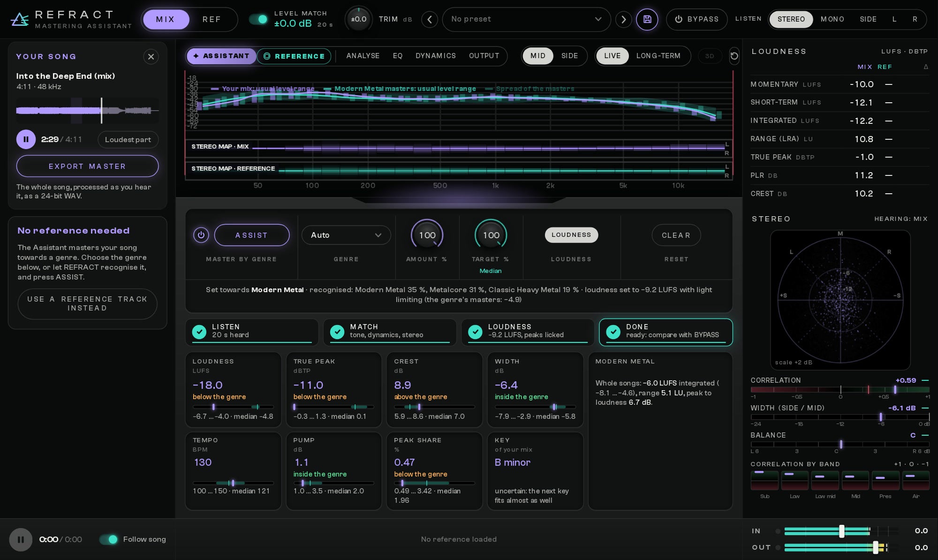This screenshot has height=560, width=938.
Task: Select the REFERENCE tab
Action: click(x=294, y=56)
